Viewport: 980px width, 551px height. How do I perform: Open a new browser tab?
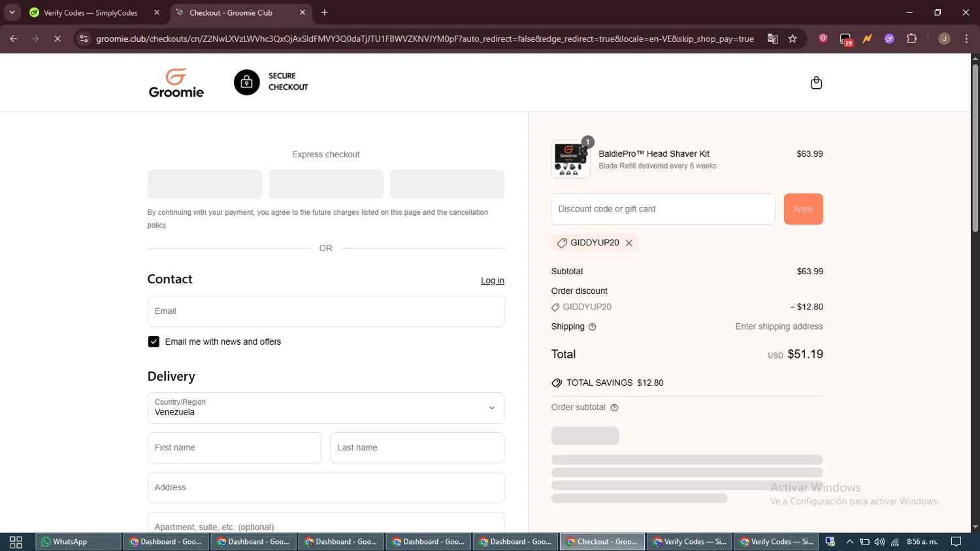pyautogui.click(x=325, y=12)
